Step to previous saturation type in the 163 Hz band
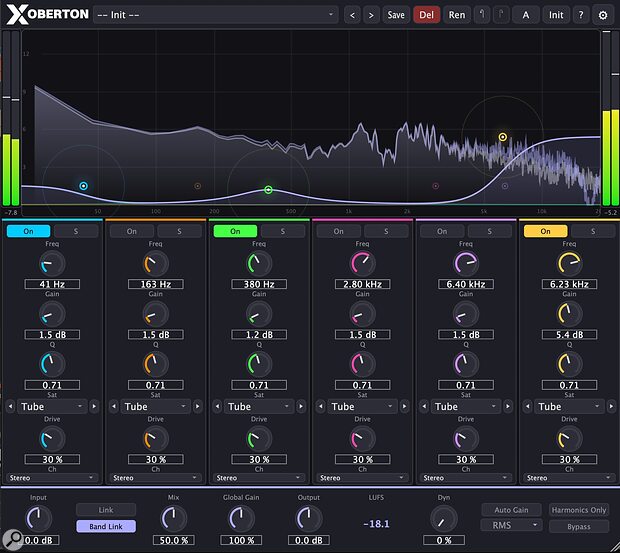 point(114,406)
